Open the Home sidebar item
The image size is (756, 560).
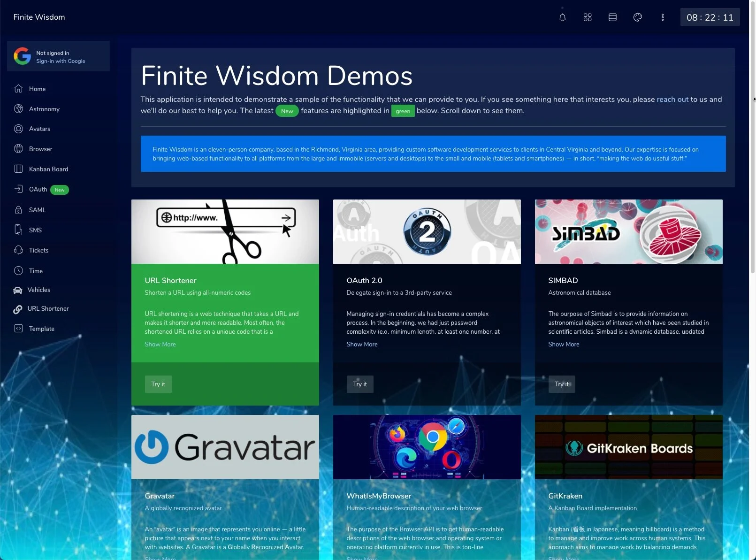click(59, 89)
